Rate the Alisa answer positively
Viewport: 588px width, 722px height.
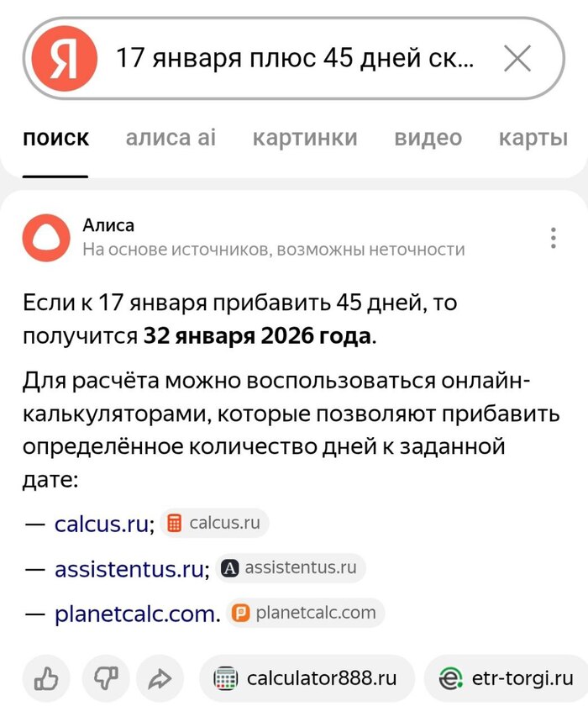coord(45,678)
